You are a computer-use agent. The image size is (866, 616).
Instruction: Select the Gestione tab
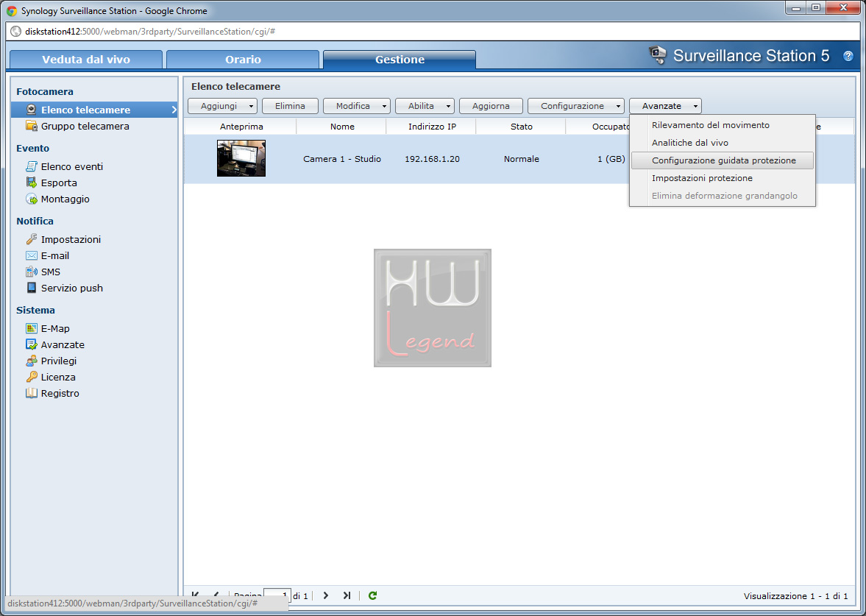(400, 60)
